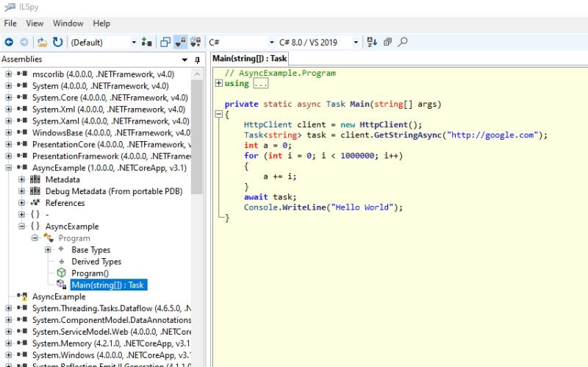Click the WriteLine method reference
Viewport: 588px width, 367px height.
pyautogui.click(x=304, y=207)
